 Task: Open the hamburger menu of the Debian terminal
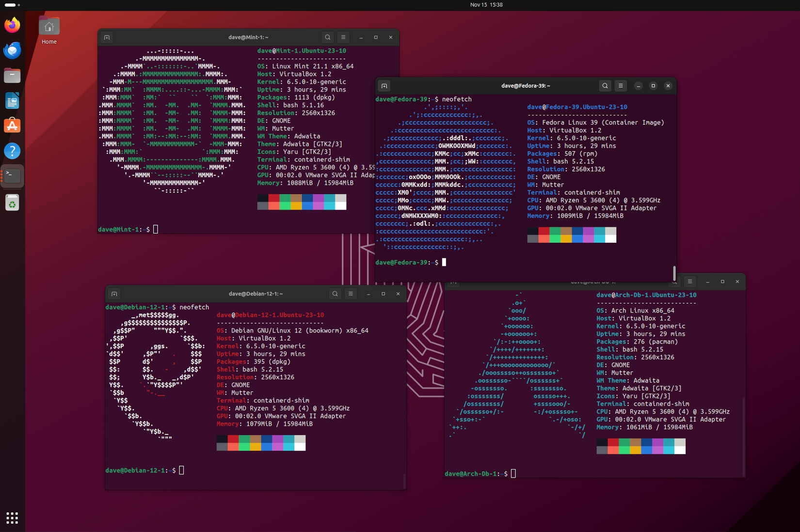tap(351, 293)
